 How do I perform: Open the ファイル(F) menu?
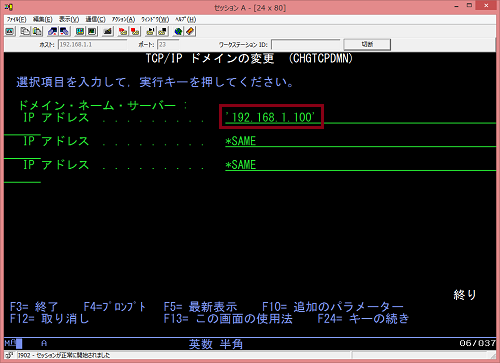click(x=17, y=19)
